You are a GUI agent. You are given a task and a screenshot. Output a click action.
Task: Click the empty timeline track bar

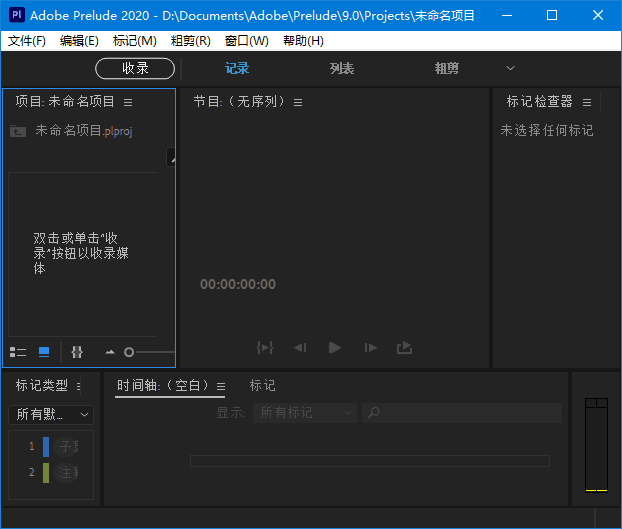tap(370, 461)
